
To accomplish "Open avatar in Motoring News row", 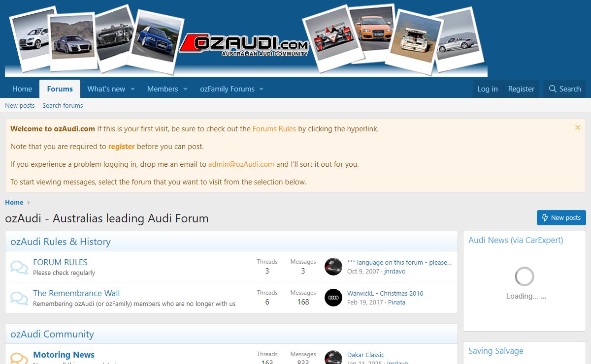I will pyautogui.click(x=333, y=357).
